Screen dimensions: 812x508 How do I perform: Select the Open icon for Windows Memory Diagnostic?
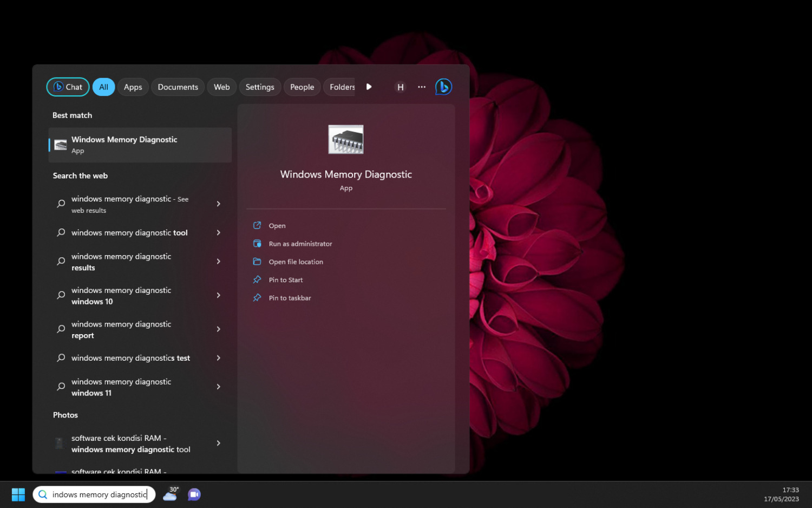[x=257, y=225]
